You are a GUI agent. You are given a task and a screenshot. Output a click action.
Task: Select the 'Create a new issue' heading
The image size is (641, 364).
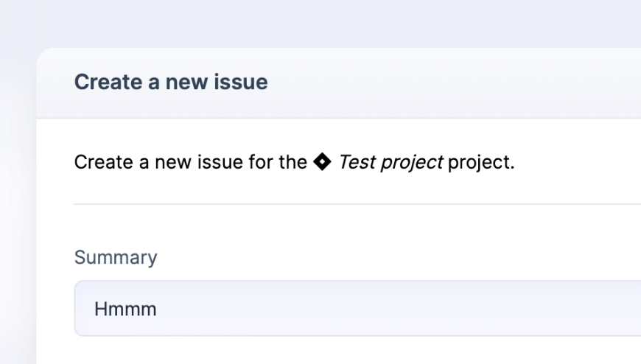click(x=171, y=81)
